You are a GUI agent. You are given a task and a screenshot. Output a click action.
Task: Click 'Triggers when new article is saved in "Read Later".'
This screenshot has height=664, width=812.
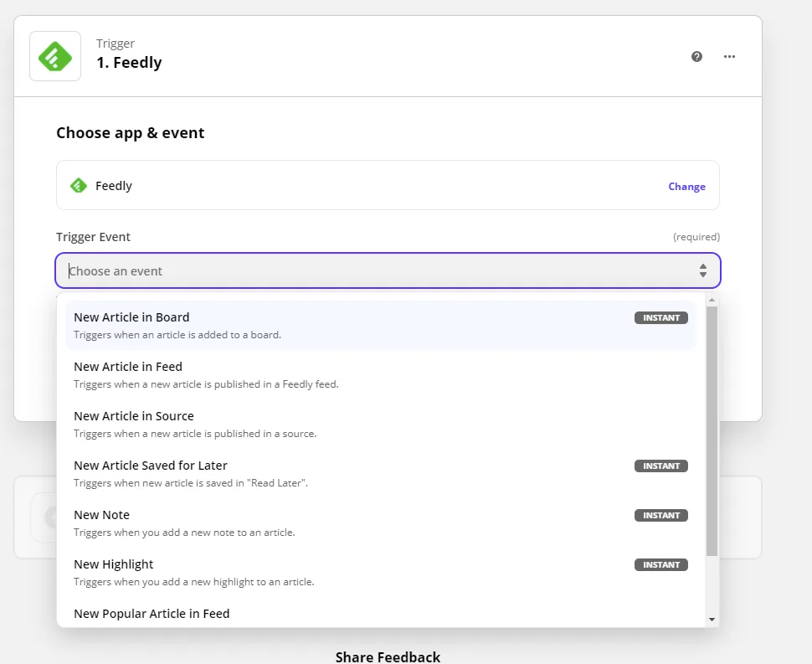tap(191, 483)
